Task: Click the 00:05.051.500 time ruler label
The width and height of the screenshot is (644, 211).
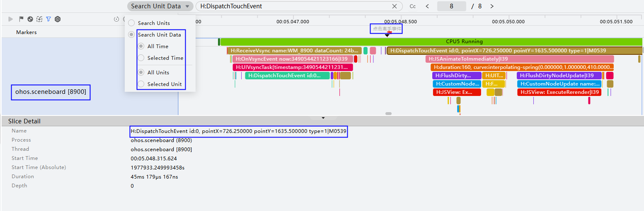Action: point(616,22)
